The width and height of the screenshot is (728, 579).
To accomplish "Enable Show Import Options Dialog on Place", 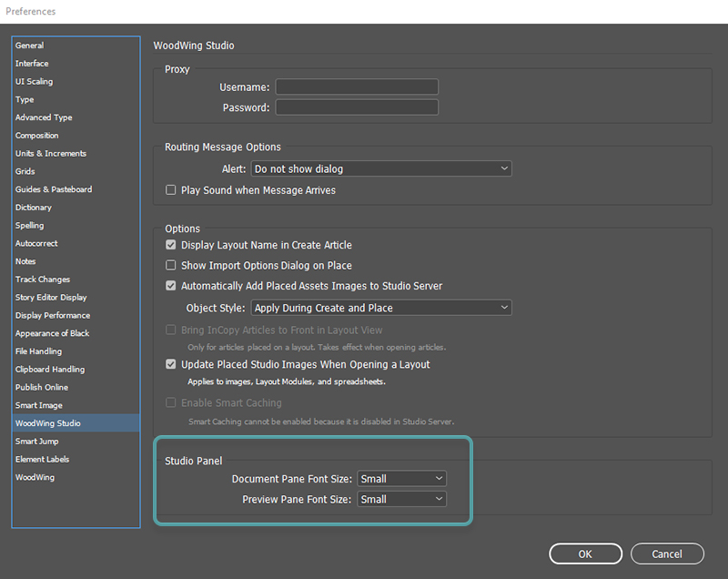I will [x=170, y=265].
